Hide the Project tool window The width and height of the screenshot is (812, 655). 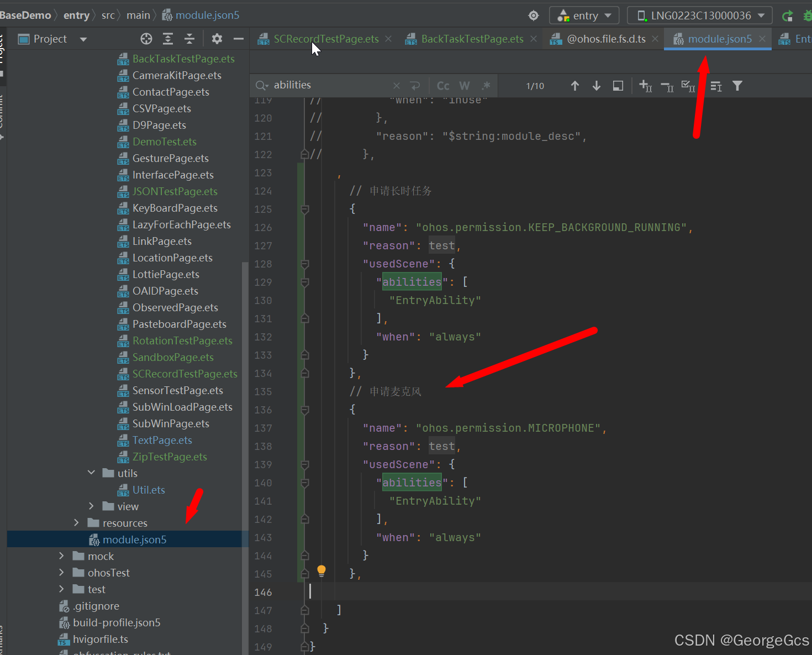click(239, 39)
